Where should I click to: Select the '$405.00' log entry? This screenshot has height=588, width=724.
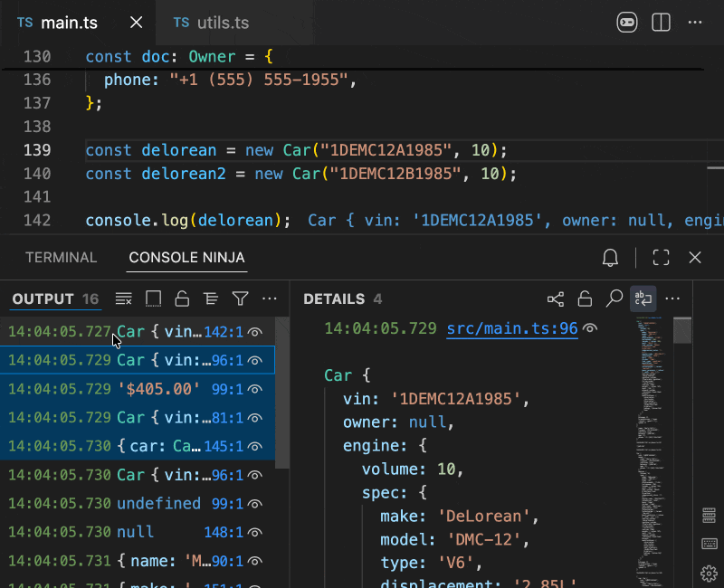click(158, 389)
